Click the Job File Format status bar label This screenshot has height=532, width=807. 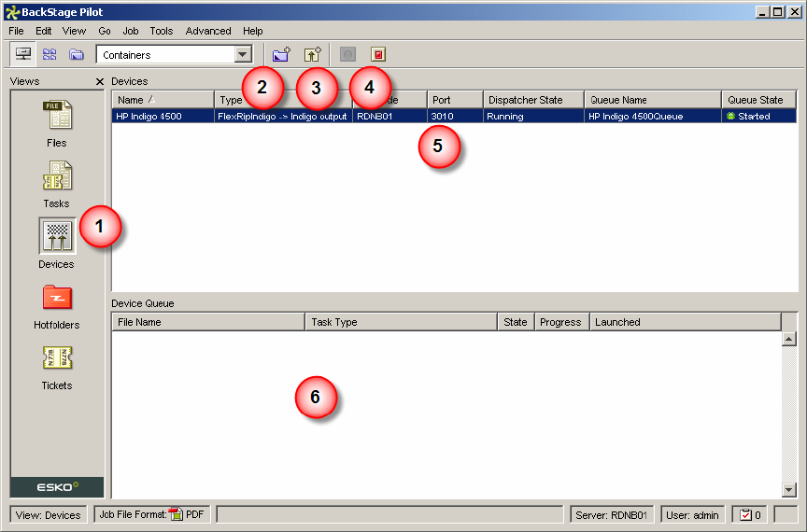(133, 514)
